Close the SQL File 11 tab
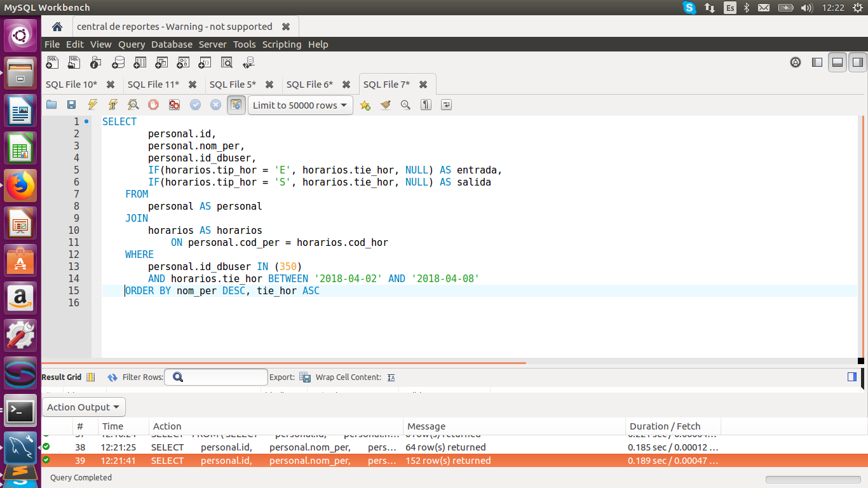 (193, 85)
